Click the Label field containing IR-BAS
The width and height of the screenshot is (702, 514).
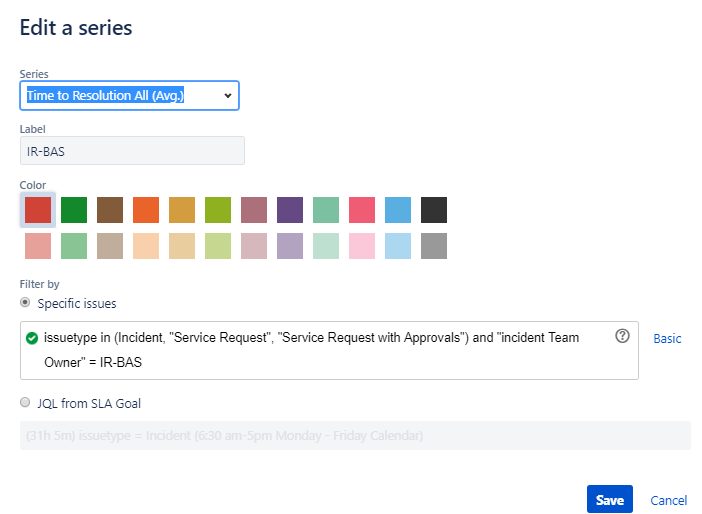tap(132, 150)
